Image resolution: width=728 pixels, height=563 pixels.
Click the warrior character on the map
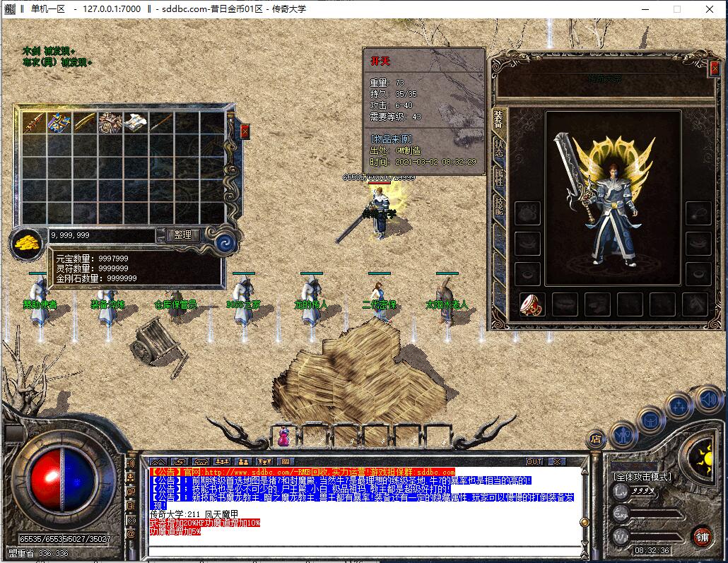coord(380,213)
